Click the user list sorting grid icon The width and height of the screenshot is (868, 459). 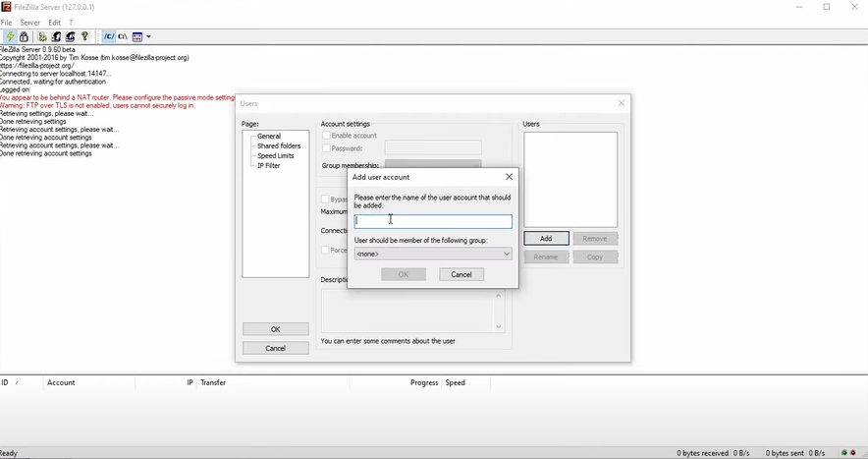tap(137, 36)
